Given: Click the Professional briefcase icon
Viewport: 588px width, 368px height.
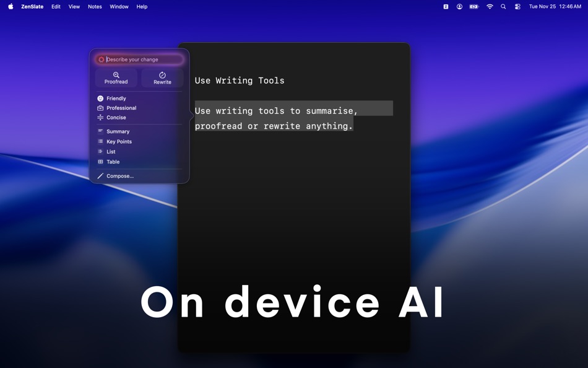Looking at the screenshot, I should coord(100,108).
